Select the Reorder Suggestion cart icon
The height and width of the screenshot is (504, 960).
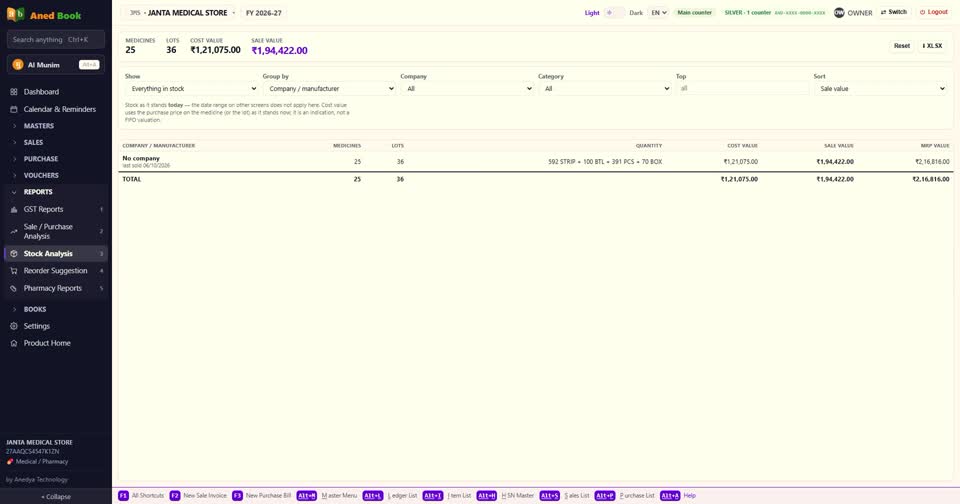[13, 271]
